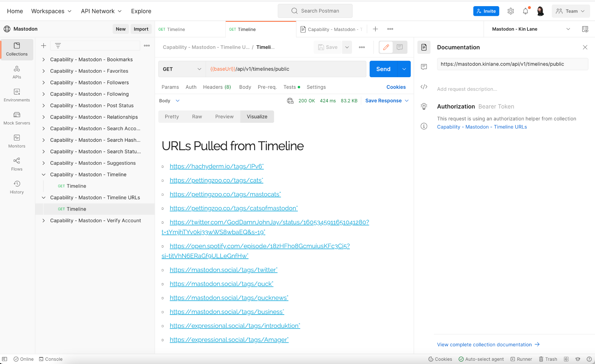Click the Send button
Image resolution: width=595 pixels, height=364 pixels.
click(383, 69)
